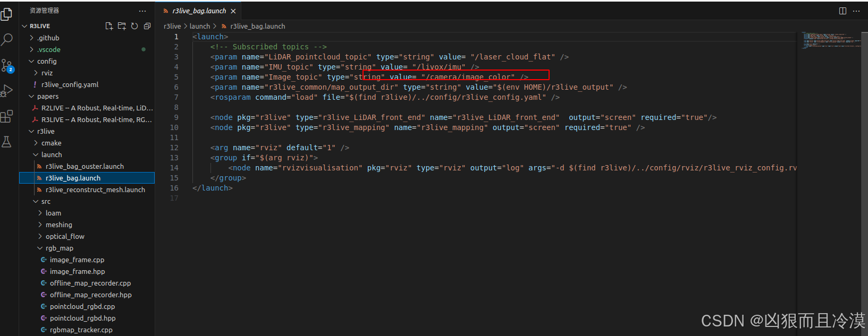
Task: Open the Extensions view icon
Action: 6,116
